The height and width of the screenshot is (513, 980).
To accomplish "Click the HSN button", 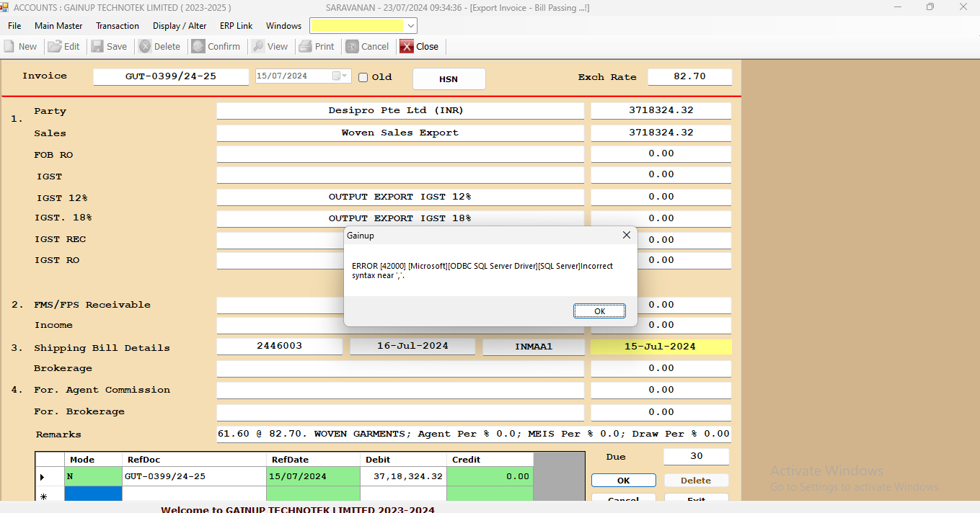I will pyautogui.click(x=449, y=79).
